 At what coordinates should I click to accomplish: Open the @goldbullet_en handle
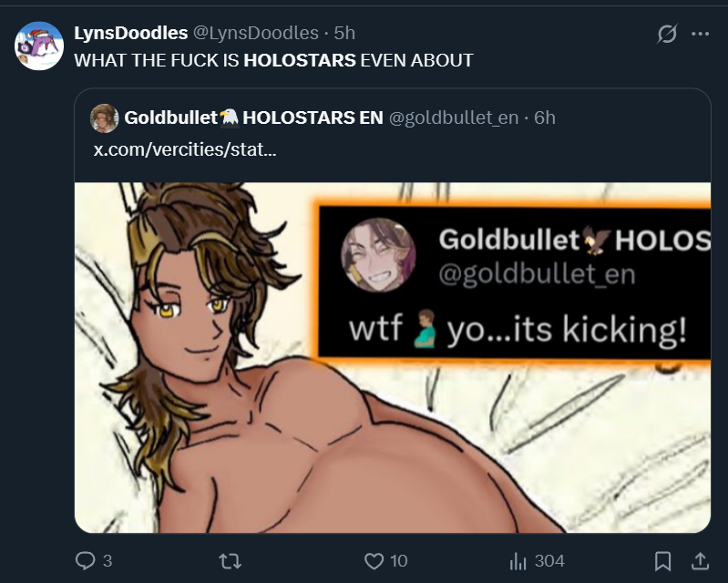click(454, 118)
